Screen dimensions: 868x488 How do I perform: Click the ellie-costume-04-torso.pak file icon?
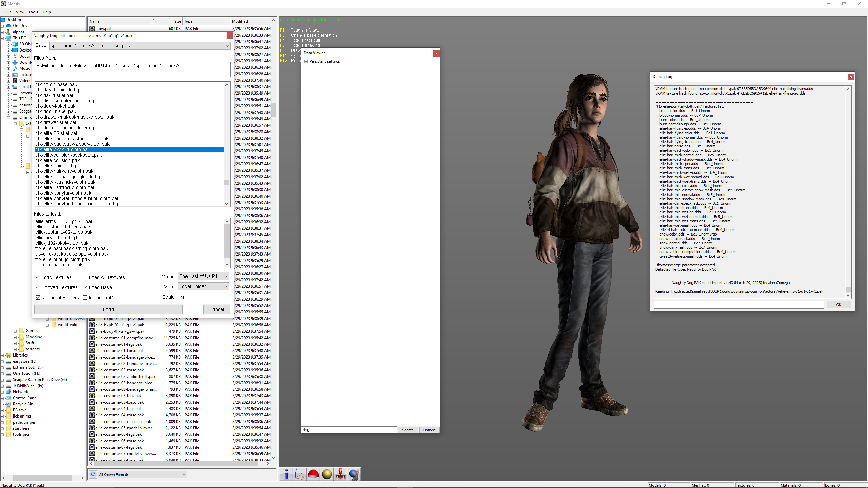click(x=92, y=415)
